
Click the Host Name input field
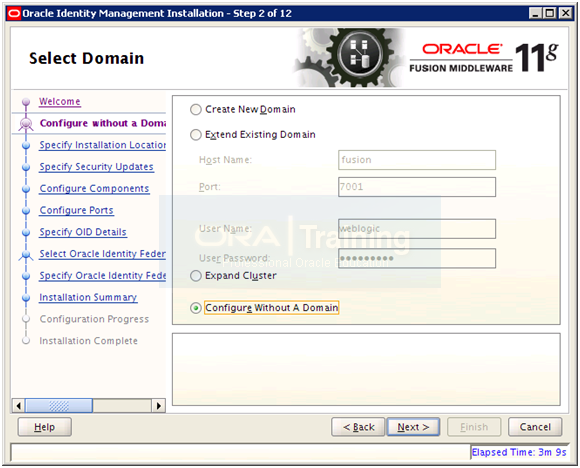[417, 160]
